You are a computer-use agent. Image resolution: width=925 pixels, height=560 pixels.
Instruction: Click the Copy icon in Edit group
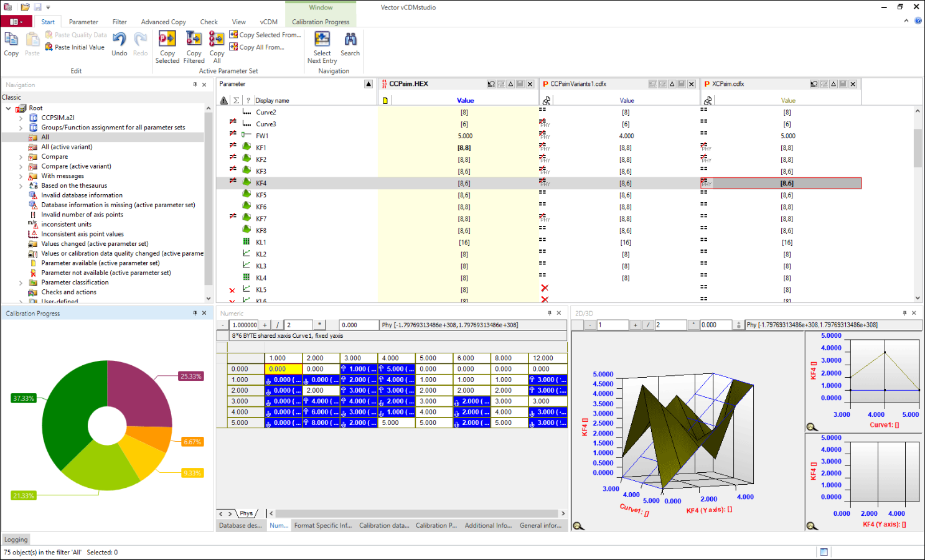[x=11, y=39]
